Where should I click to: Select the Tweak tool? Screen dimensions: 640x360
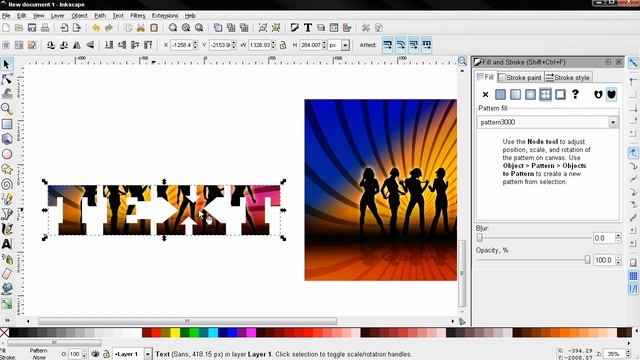[x=7, y=94]
